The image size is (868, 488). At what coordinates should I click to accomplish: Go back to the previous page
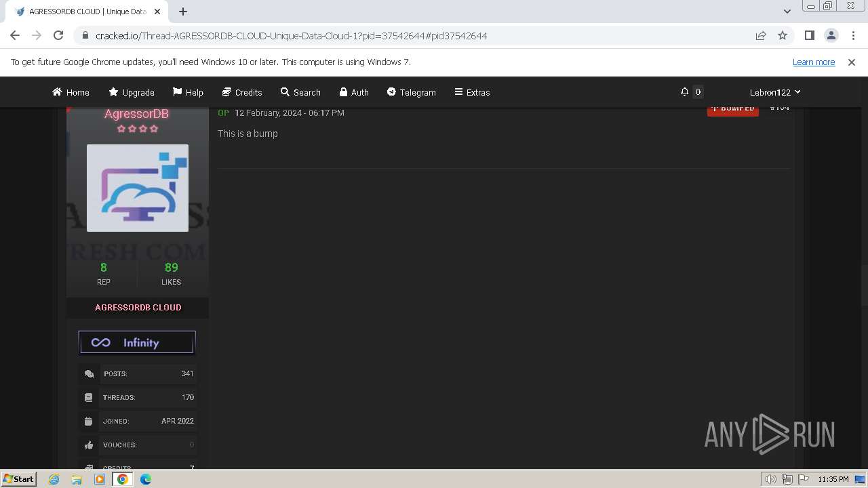(15, 36)
